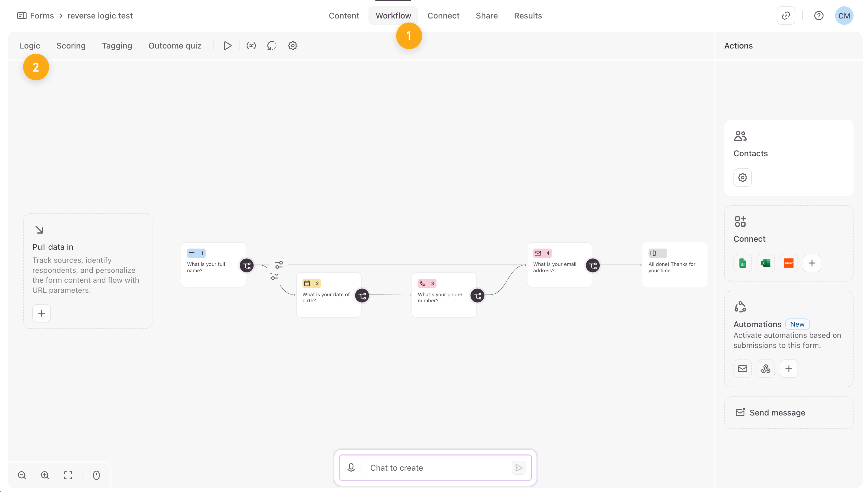Select the All done! Thanks ending card
Viewport: 868px width, 492px height.
(675, 265)
